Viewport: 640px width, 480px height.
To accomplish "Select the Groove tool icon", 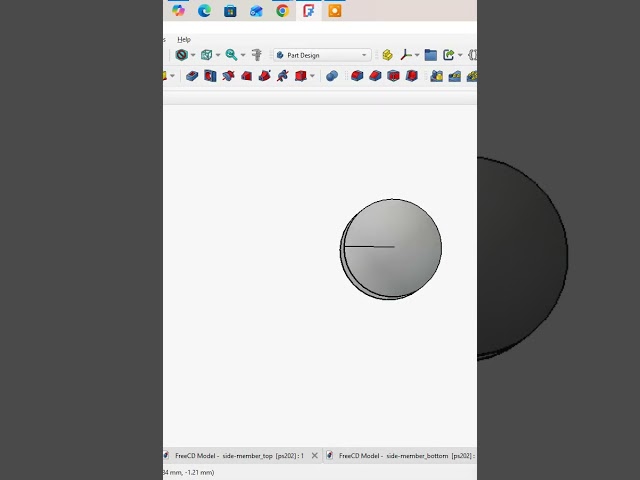I will pos(228,76).
